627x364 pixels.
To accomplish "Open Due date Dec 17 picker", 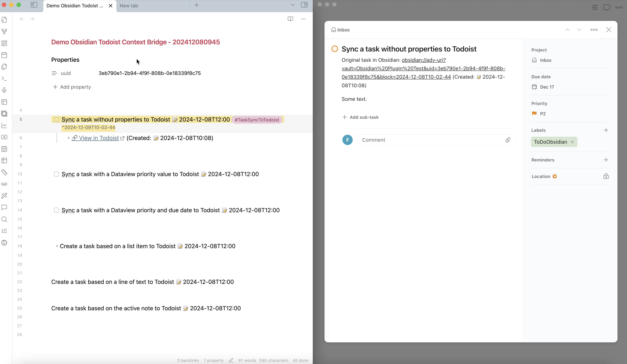I will coord(547,87).
